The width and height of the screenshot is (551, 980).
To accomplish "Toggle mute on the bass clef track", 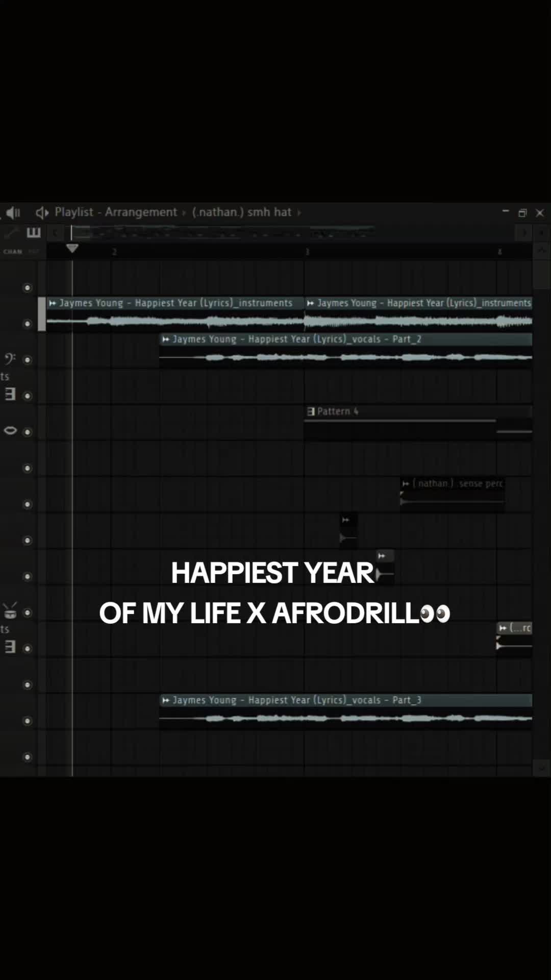I will (x=28, y=360).
